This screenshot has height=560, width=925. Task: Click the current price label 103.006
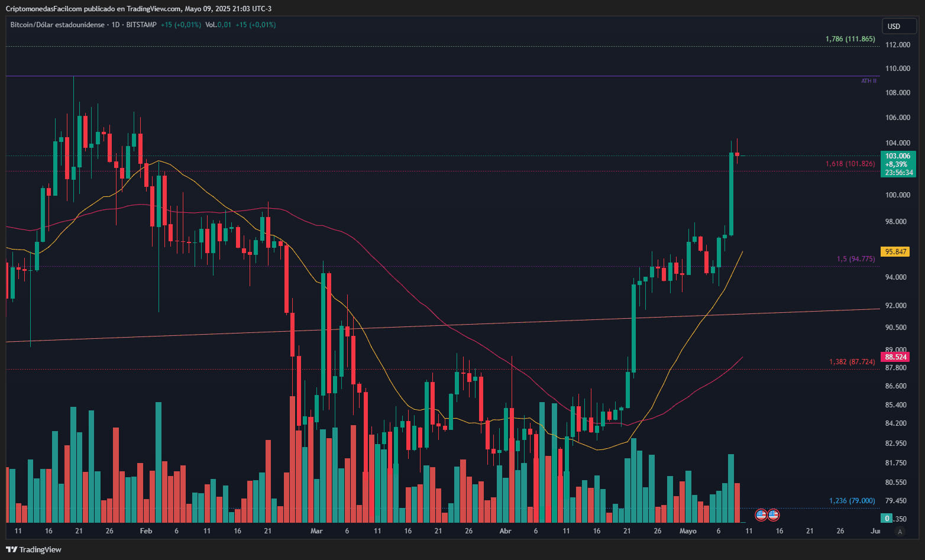898,156
